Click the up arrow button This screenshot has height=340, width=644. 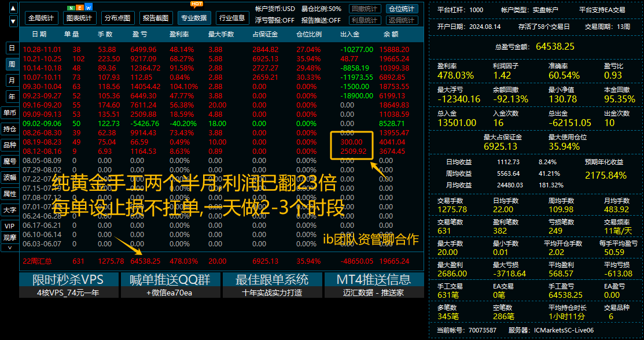pos(13,8)
